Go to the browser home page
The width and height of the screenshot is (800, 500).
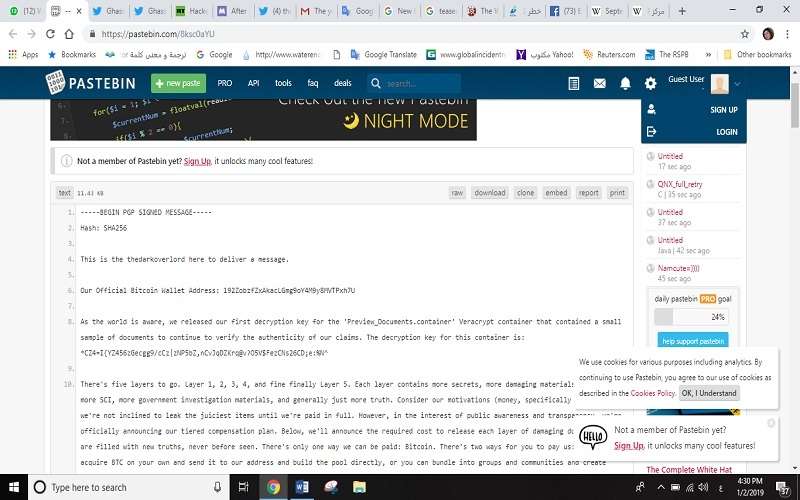(69, 34)
